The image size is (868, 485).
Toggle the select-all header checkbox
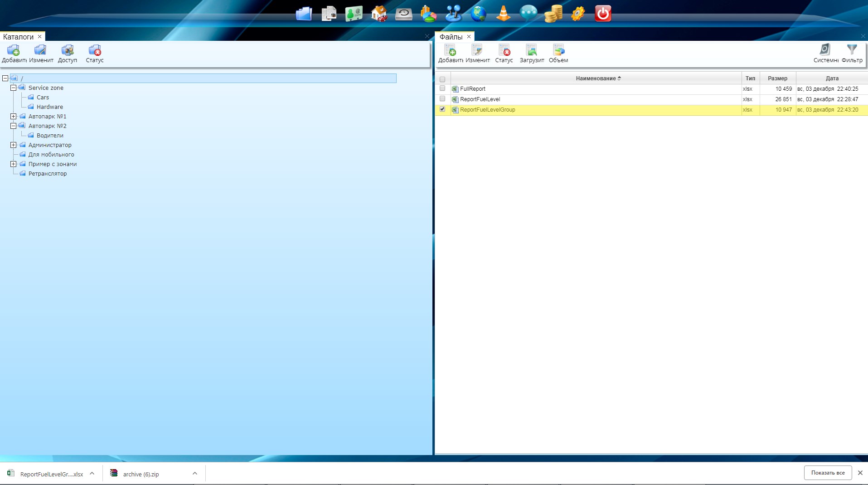(442, 79)
